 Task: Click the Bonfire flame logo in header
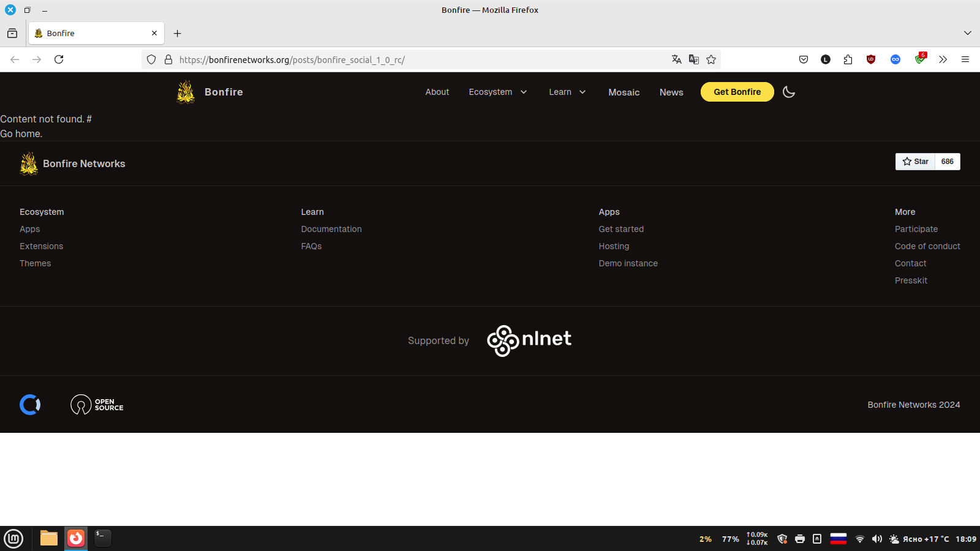186,92
